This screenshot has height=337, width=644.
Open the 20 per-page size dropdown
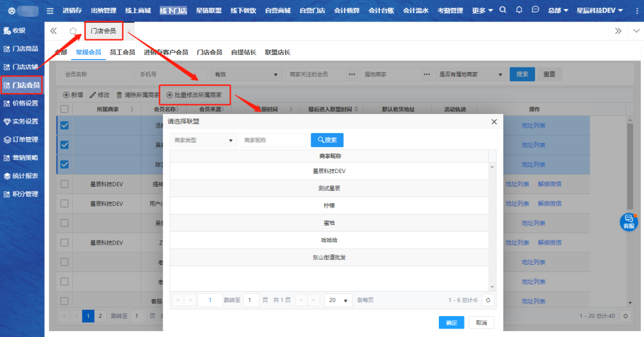point(339,301)
